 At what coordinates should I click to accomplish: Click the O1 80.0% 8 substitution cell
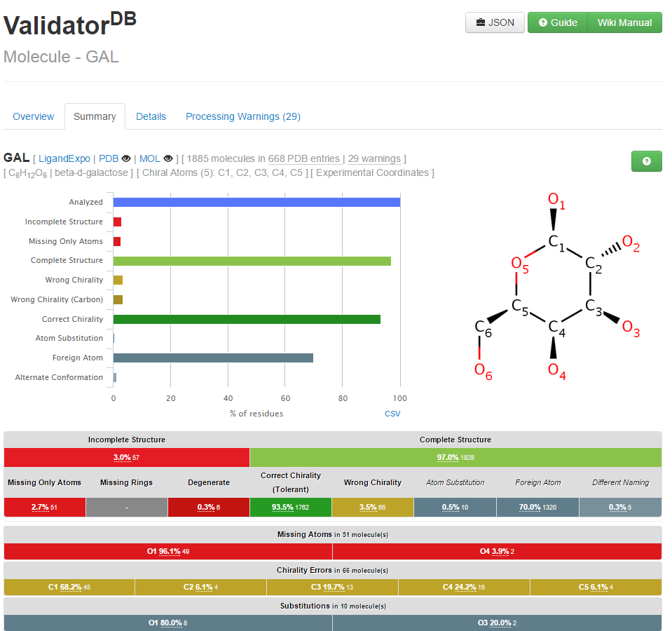click(168, 623)
